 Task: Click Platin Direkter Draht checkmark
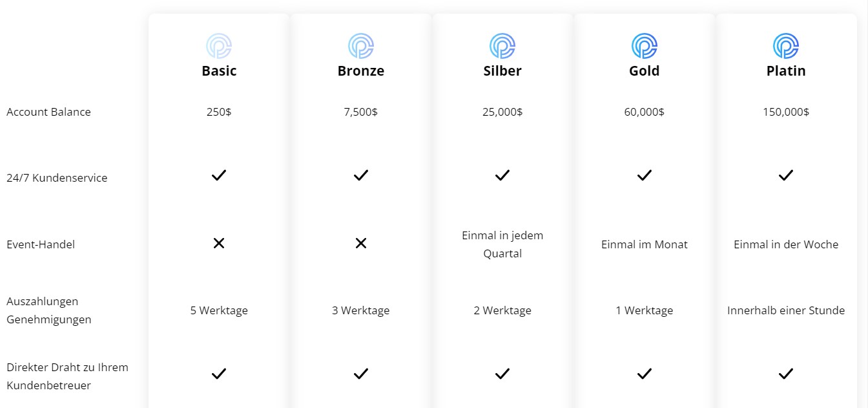[x=786, y=374]
